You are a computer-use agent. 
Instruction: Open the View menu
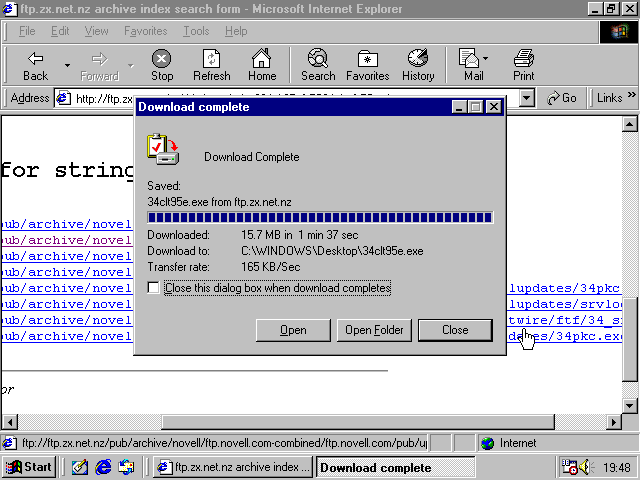[96, 31]
